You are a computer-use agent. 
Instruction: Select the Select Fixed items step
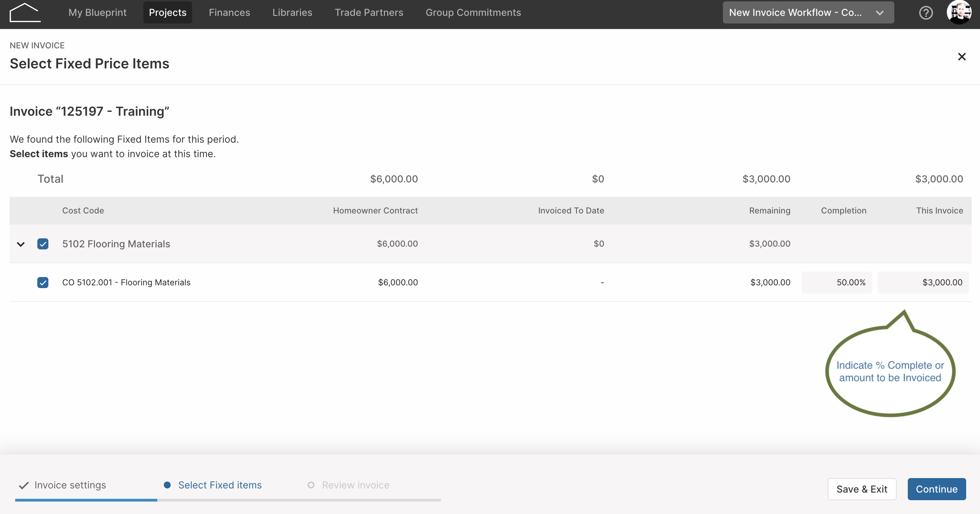(220, 485)
